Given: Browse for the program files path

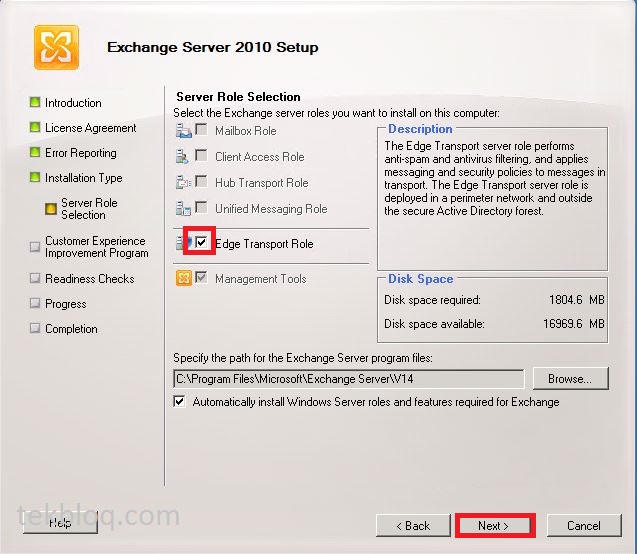Looking at the screenshot, I should point(570,379).
